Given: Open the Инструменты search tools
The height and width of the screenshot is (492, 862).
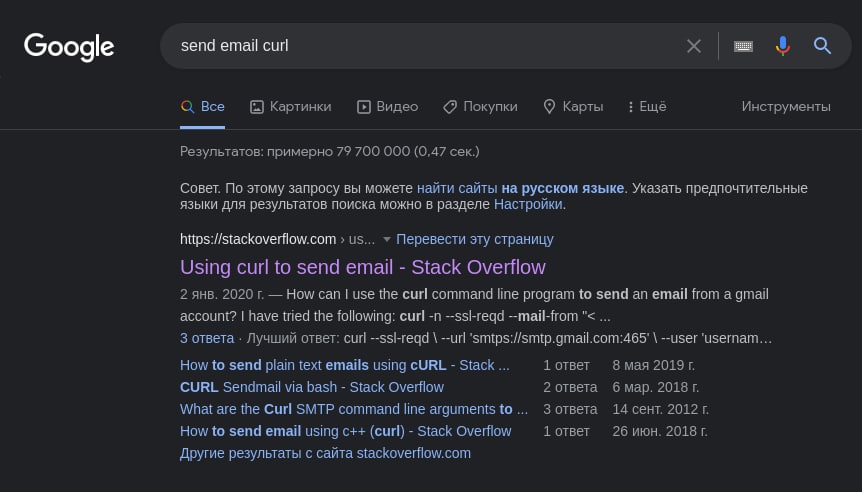Looking at the screenshot, I should point(786,107).
